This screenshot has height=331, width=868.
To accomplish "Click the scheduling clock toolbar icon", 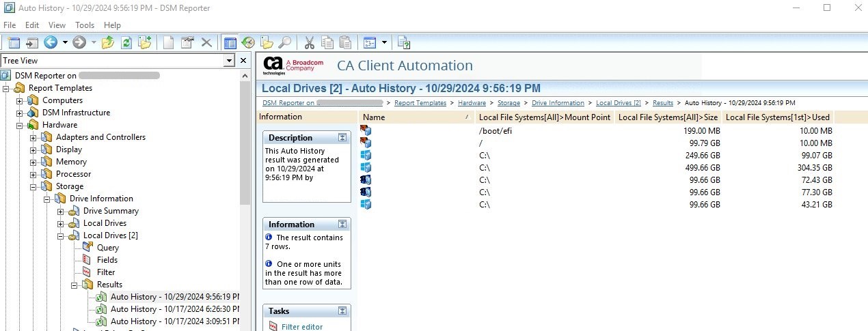I will [x=248, y=42].
